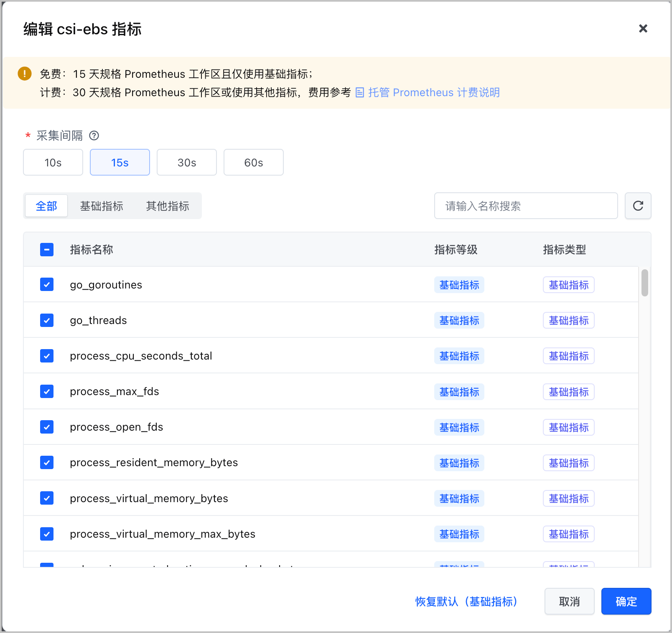Focus the 请输入名称搜索 search field
The width and height of the screenshot is (672, 633).
(526, 206)
